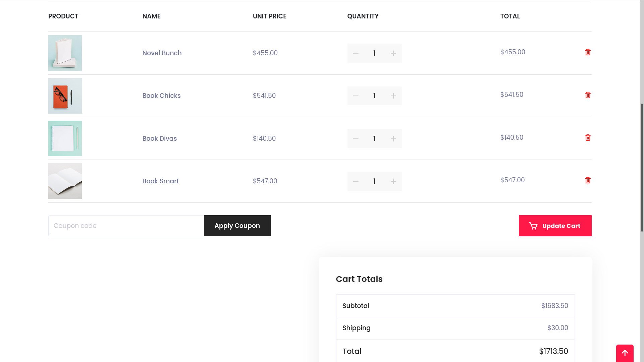The width and height of the screenshot is (644, 362).
Task: Increase Novel Bunch quantity with plus
Action: (393, 53)
